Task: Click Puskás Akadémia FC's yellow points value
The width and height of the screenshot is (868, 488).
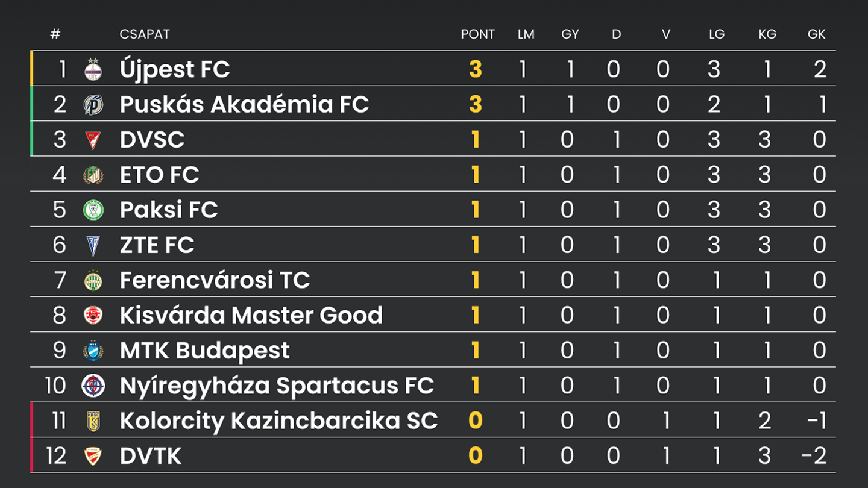Action: 476,105
